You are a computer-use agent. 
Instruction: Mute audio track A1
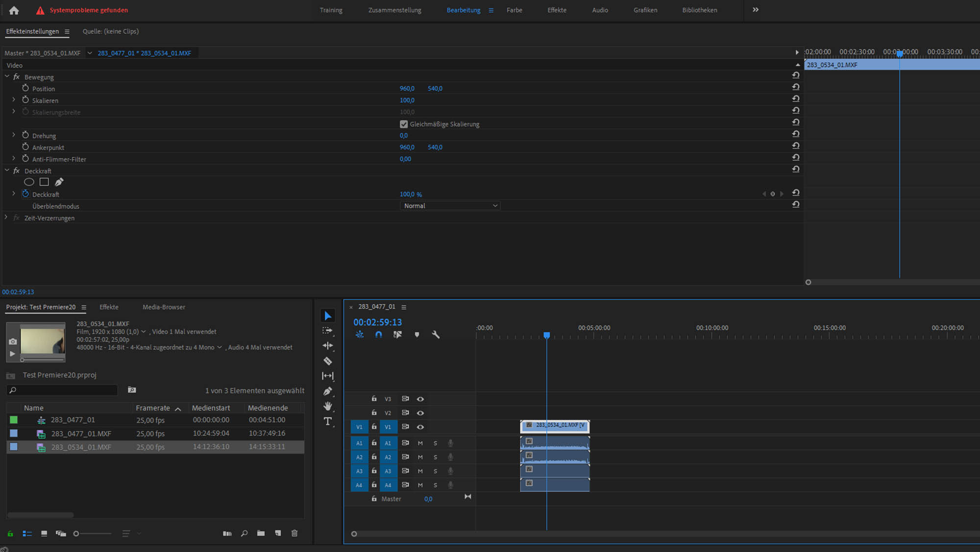tap(420, 443)
